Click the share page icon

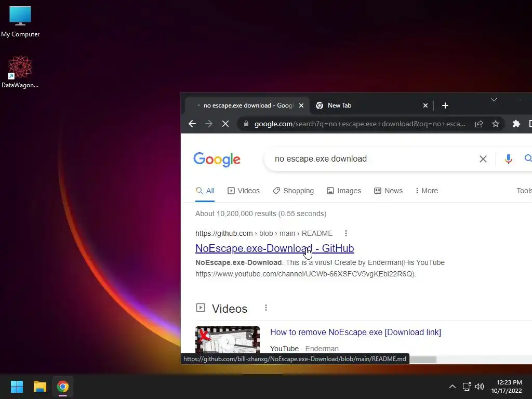[x=478, y=124]
